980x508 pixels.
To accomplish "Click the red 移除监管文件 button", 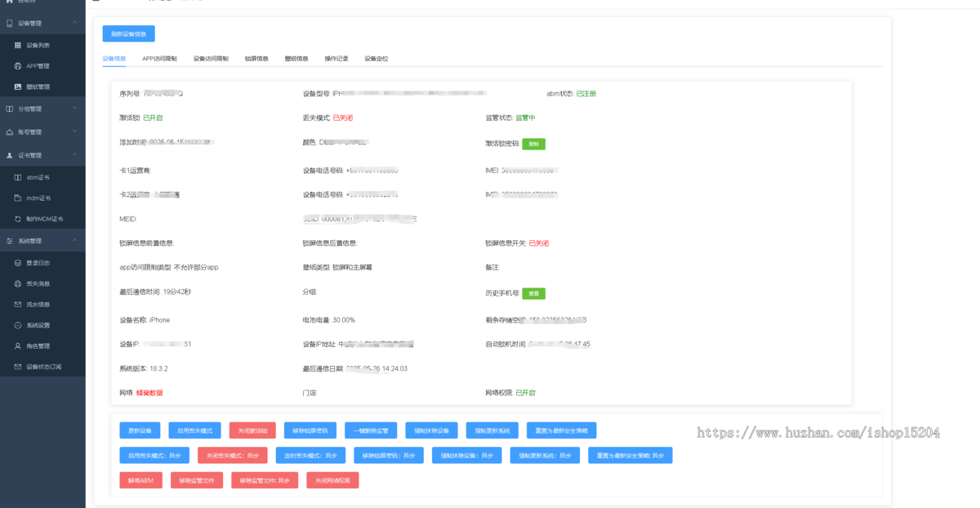I will point(197,480).
